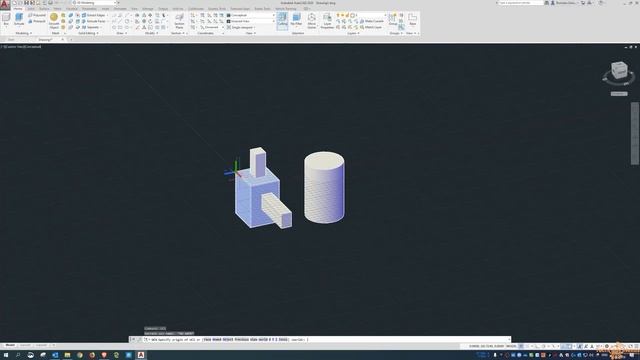Add a new drawing tab

click(71, 40)
